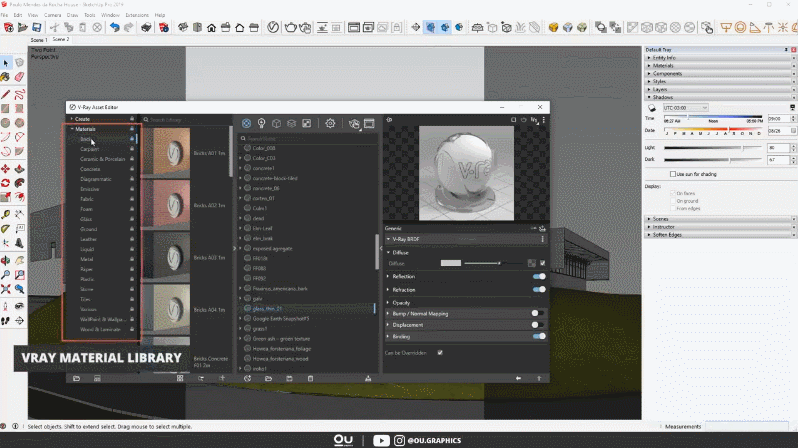Click the Geometry cube category icon
The image size is (798, 448).
point(276,124)
